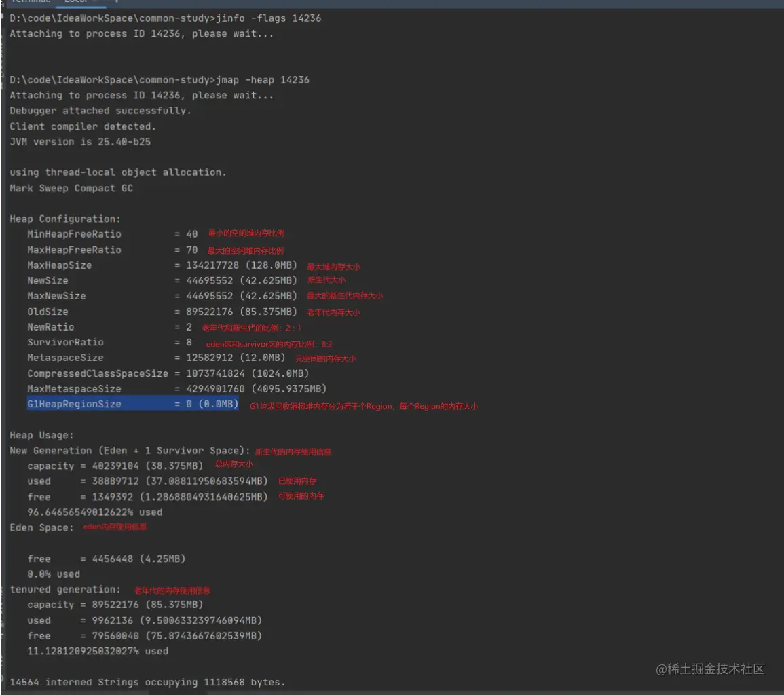
Task: Click '14564 interned Strings occupying 1118568 bytes.' line
Action: pyautogui.click(x=147, y=683)
